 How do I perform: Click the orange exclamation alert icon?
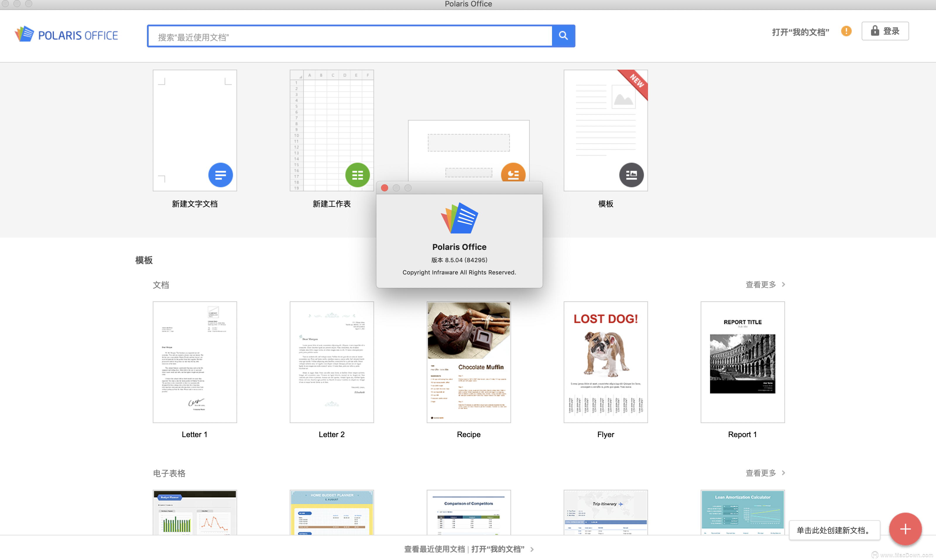846,31
